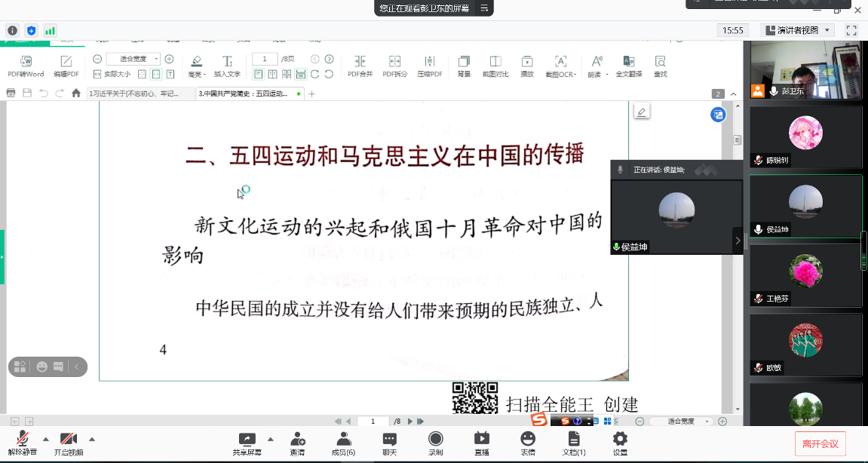Click the PDF合并 merge icon
Screen dimensions: 868x463
click(x=360, y=66)
